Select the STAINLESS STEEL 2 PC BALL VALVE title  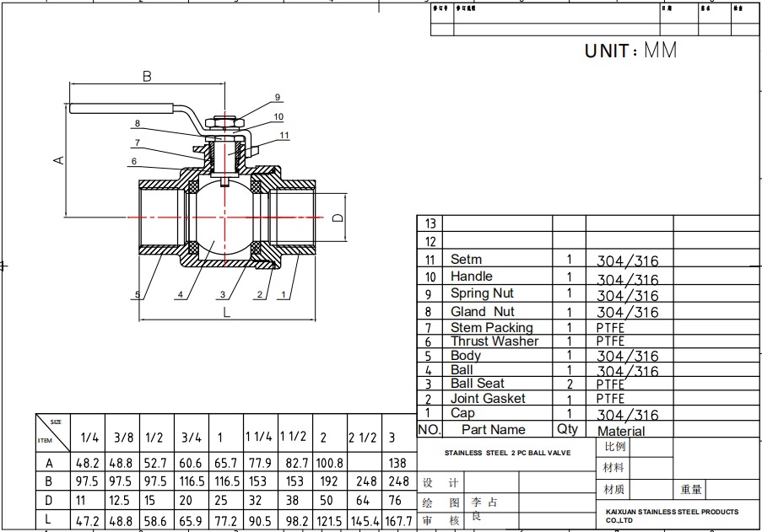pos(507,453)
